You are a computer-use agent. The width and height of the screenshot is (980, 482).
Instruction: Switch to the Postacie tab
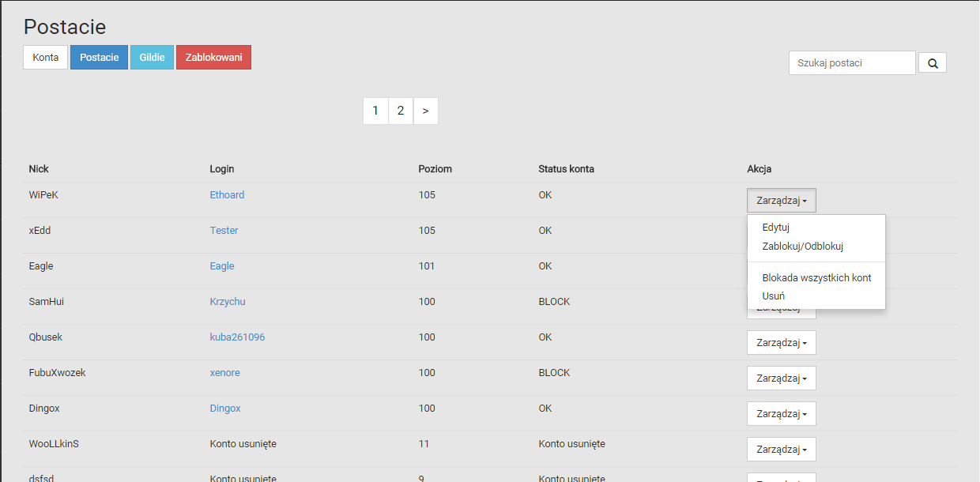pyautogui.click(x=99, y=58)
